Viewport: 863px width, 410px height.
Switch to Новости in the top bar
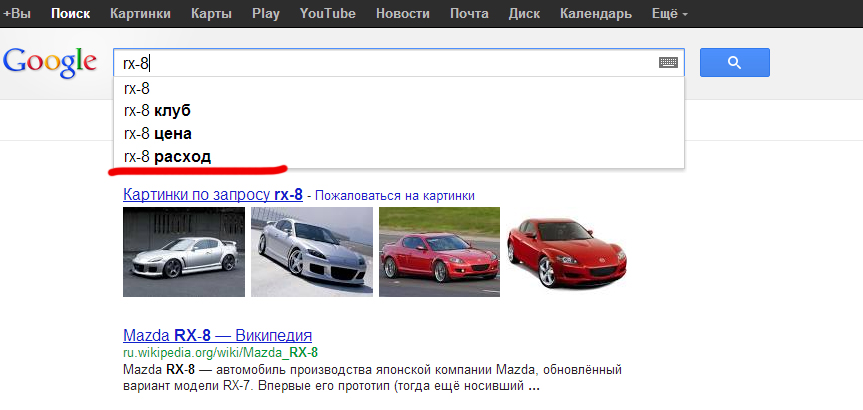point(403,14)
